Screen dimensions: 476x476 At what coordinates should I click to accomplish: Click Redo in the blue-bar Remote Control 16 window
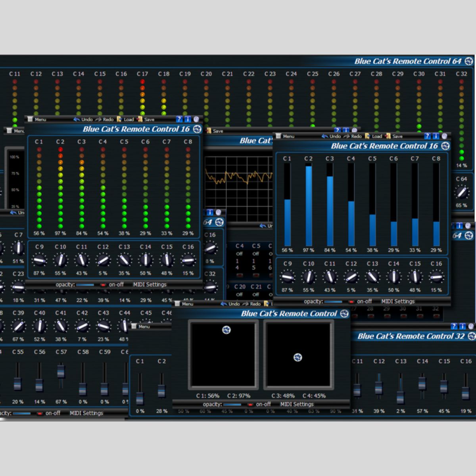[353, 136]
